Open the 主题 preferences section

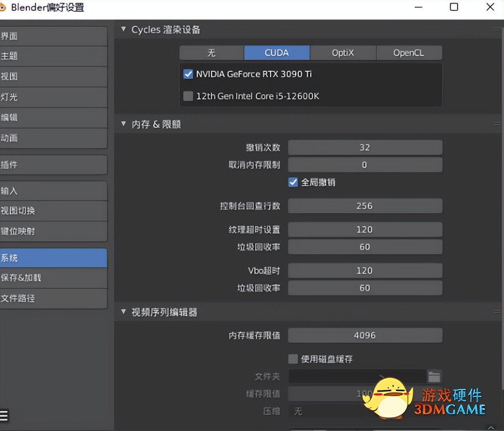tap(53, 56)
